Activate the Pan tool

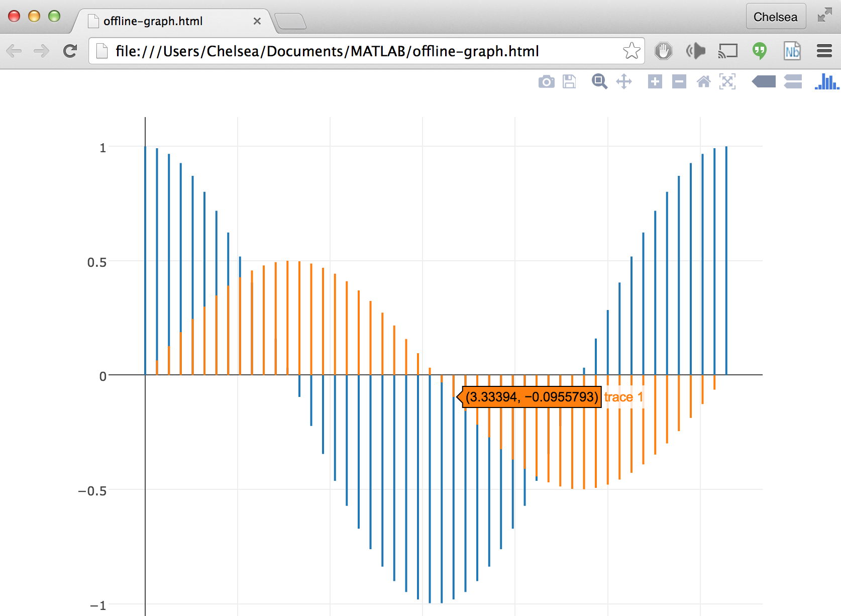(624, 81)
